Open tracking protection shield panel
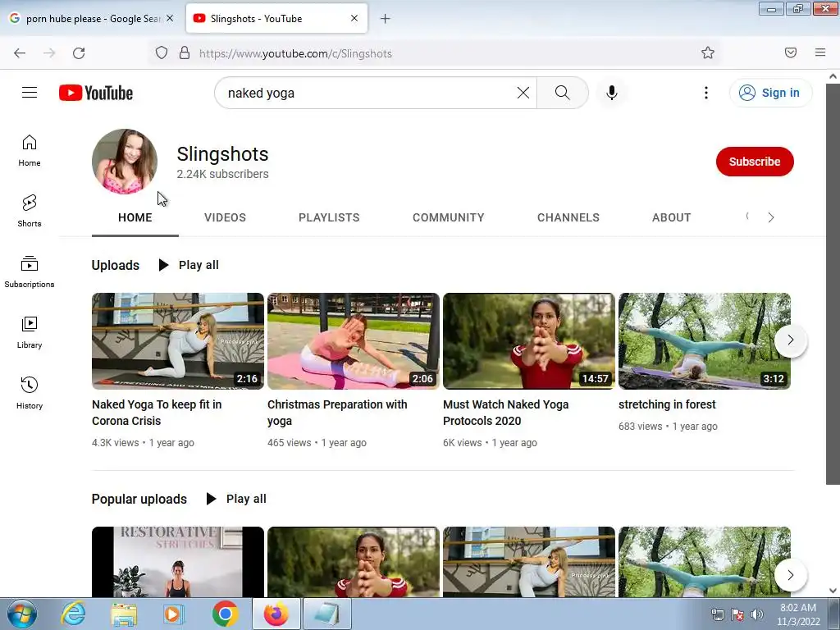The image size is (840, 630). [162, 53]
